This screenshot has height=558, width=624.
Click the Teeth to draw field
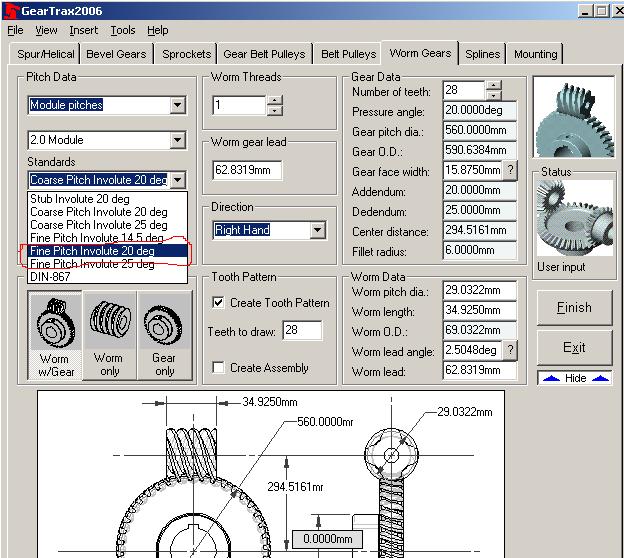tap(302, 330)
